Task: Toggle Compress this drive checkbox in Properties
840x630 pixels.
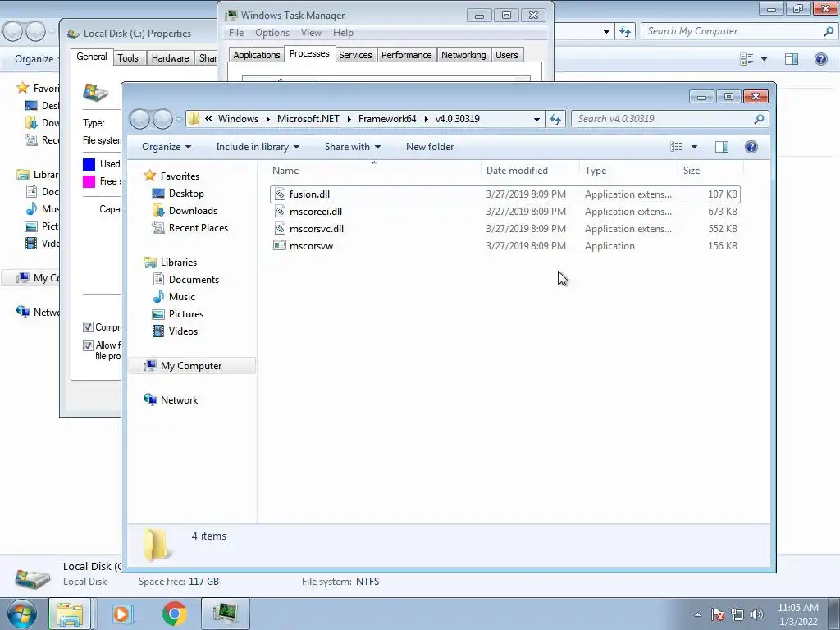Action: pyautogui.click(x=88, y=327)
